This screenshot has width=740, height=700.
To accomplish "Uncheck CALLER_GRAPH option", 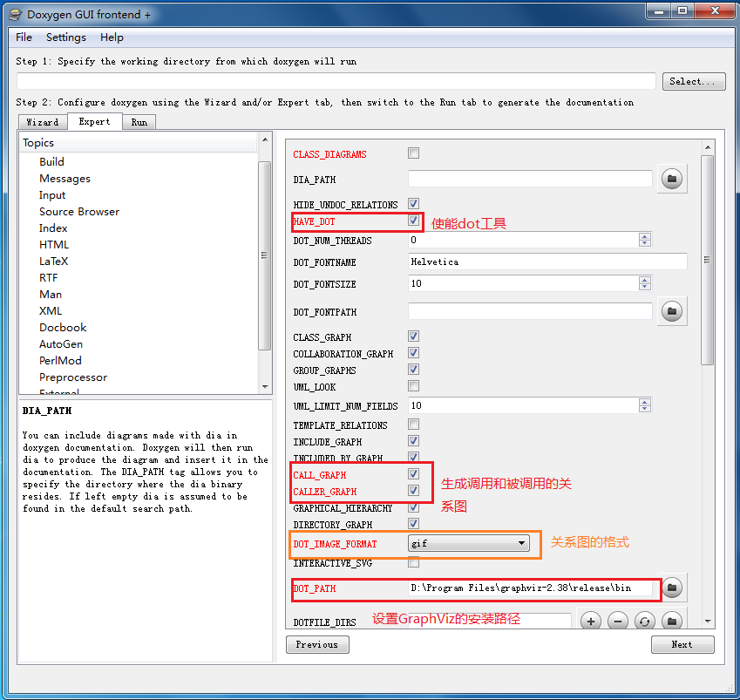I will [x=413, y=491].
